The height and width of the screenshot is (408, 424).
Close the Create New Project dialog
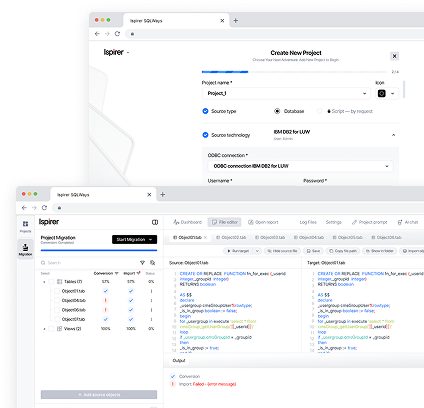click(394, 56)
